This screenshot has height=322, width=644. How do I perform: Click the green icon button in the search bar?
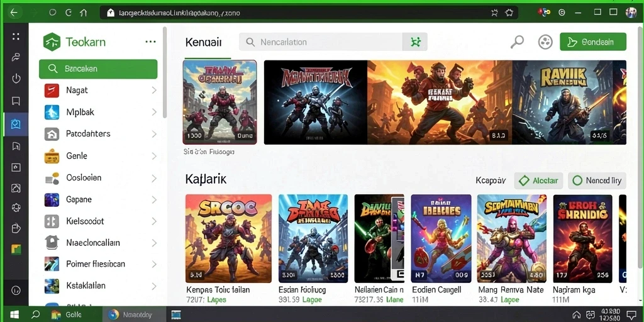(415, 42)
